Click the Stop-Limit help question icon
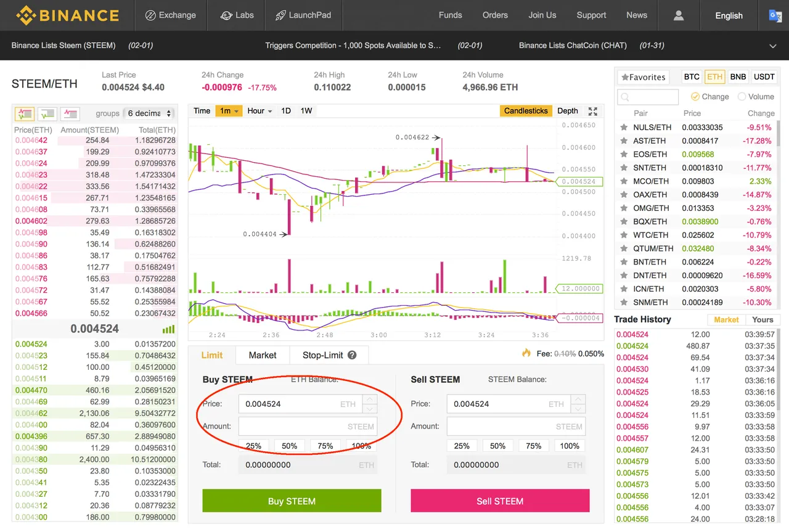 pos(352,355)
